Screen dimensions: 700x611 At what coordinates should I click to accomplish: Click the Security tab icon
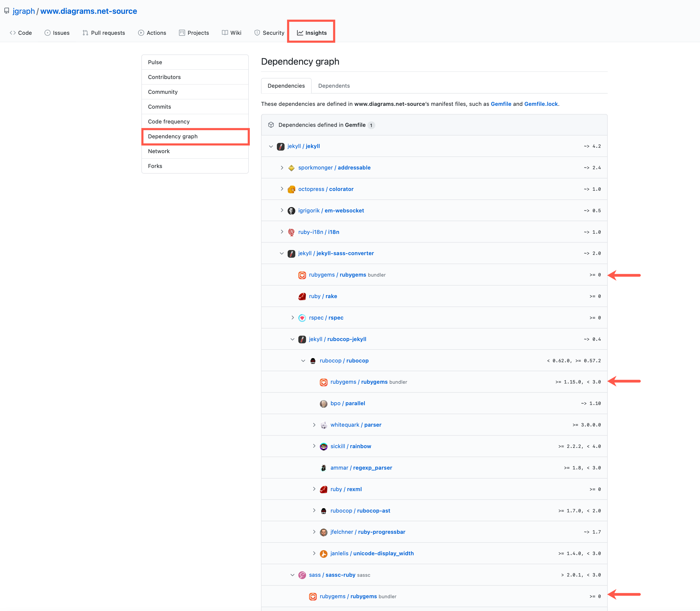pyautogui.click(x=255, y=33)
